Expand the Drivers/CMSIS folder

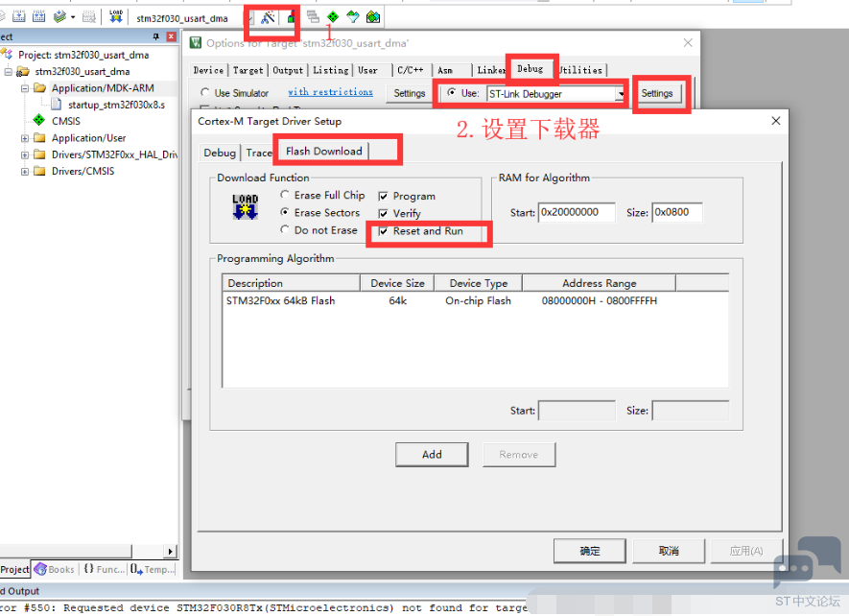click(26, 172)
